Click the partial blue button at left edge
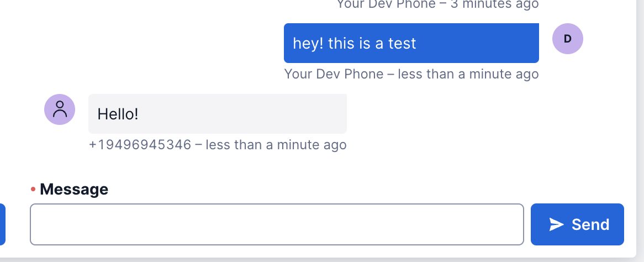This screenshot has height=262, width=644. point(2,224)
